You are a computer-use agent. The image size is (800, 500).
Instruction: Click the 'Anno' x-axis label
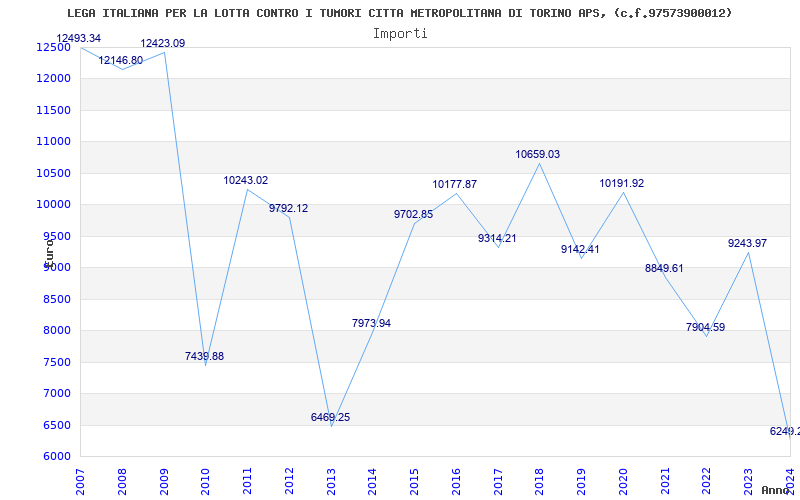(x=776, y=490)
